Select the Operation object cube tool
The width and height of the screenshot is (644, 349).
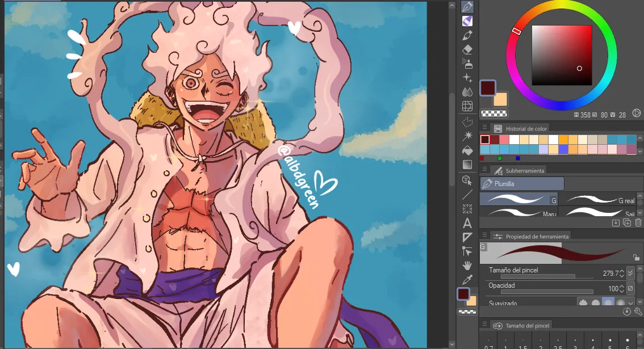coord(467,180)
